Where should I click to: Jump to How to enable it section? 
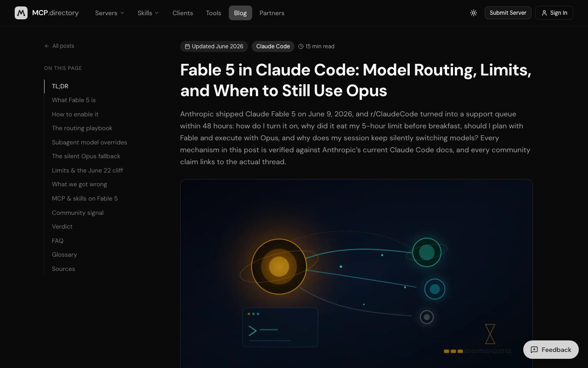click(x=75, y=114)
